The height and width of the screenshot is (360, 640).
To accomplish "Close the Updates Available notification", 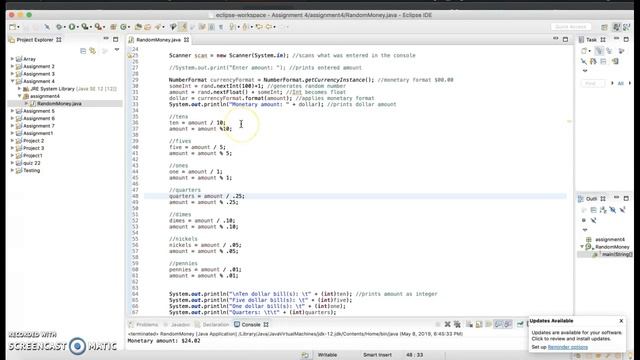I will point(621,321).
